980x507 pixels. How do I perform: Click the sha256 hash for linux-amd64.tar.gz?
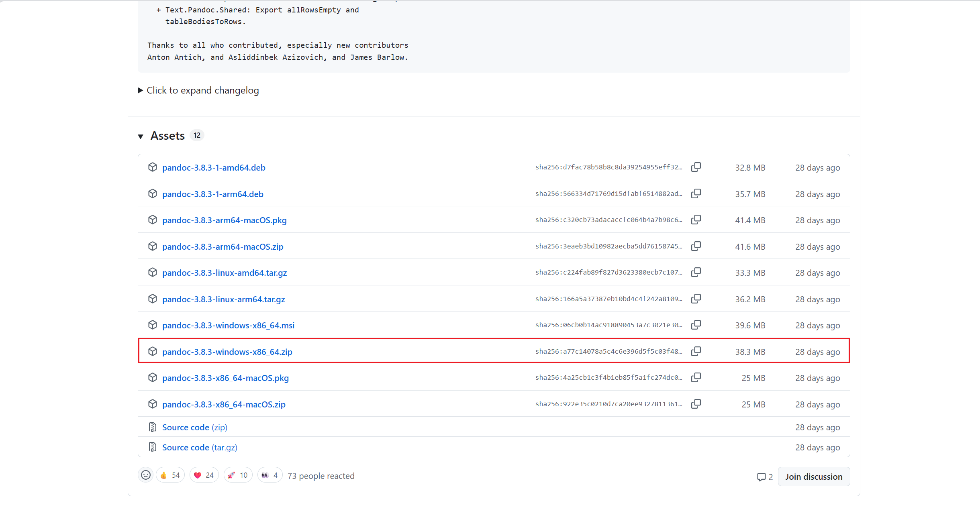coord(608,273)
